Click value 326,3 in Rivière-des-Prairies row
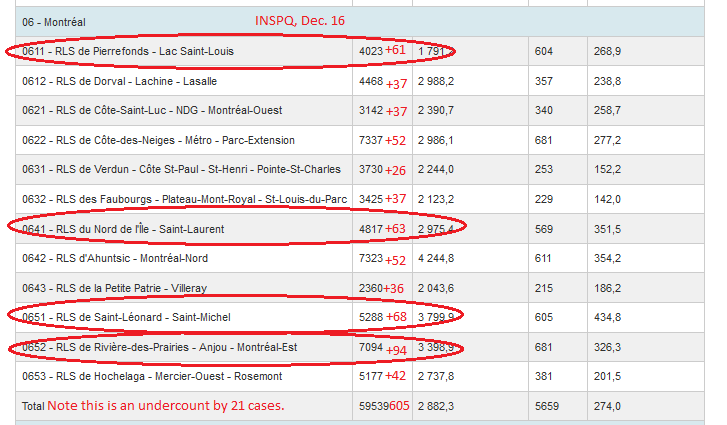This screenshot has height=425, width=727. tap(607, 347)
